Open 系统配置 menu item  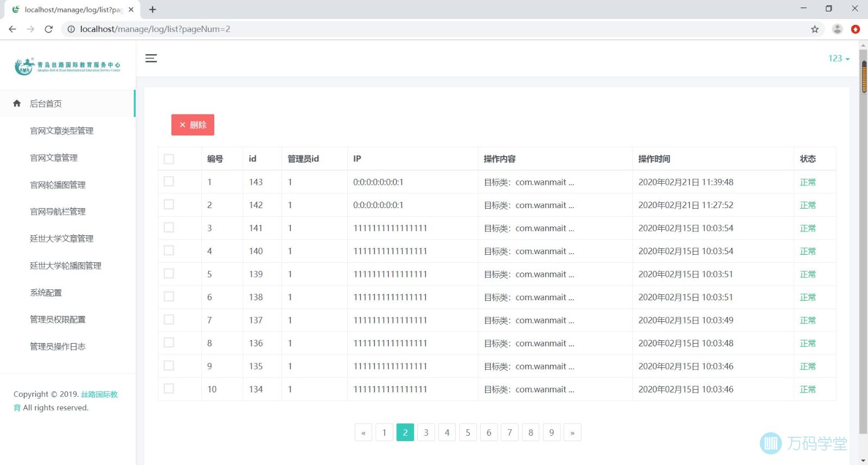(x=46, y=293)
